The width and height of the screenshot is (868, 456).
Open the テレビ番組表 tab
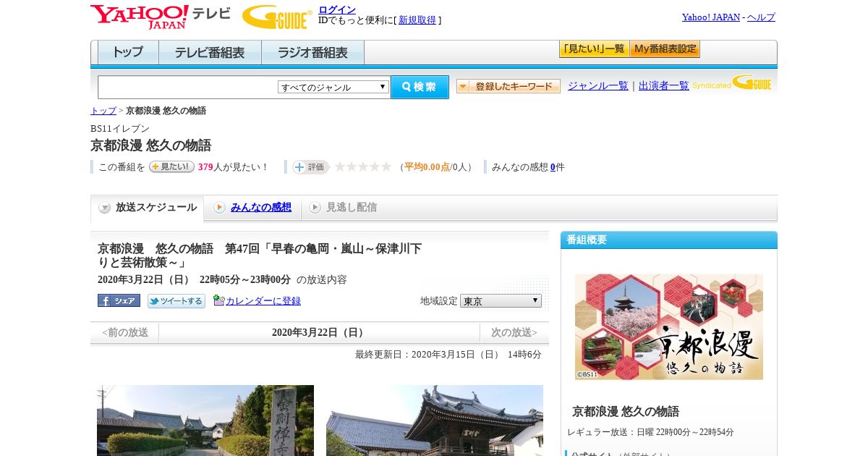click(210, 53)
